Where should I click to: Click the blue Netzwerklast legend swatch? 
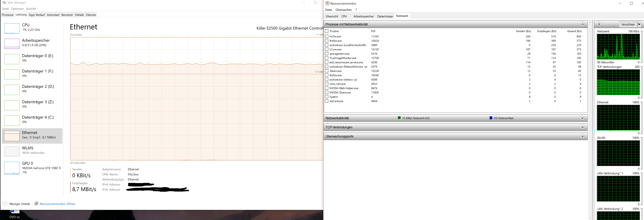[491, 118]
